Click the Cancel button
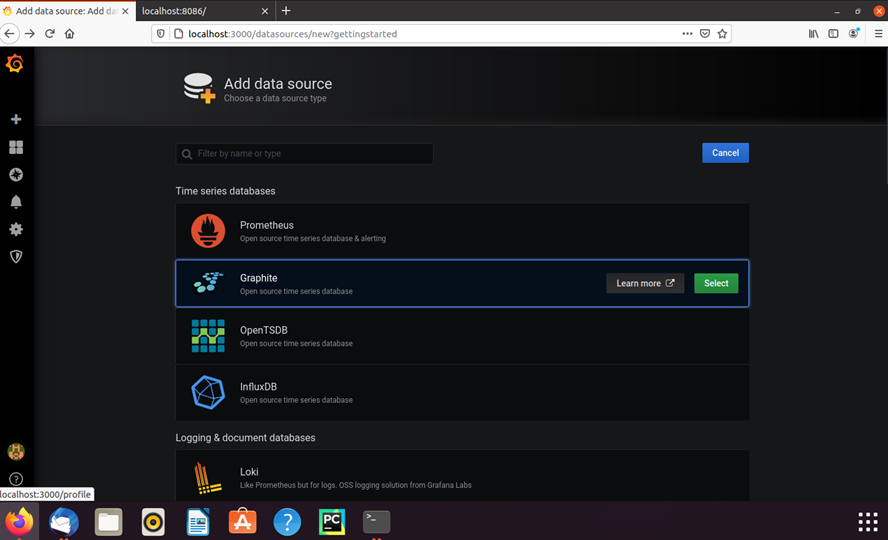The width and height of the screenshot is (888, 540). [725, 153]
